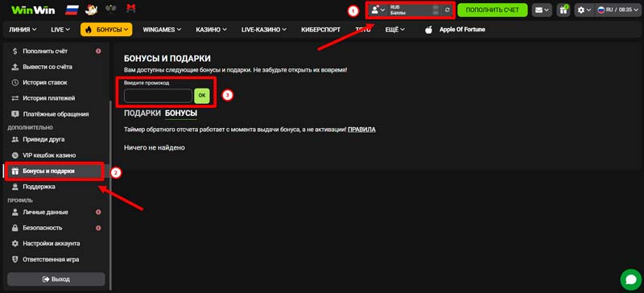Click the round icon beside VIP кешбэк казино
The height and width of the screenshot is (293, 644).
15,155
